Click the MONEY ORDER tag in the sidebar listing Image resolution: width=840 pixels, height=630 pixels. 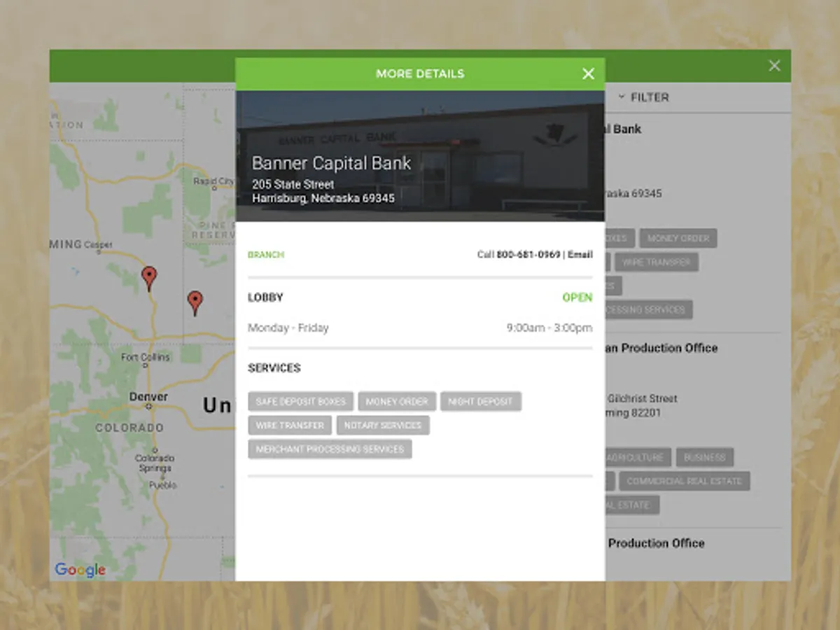678,238
